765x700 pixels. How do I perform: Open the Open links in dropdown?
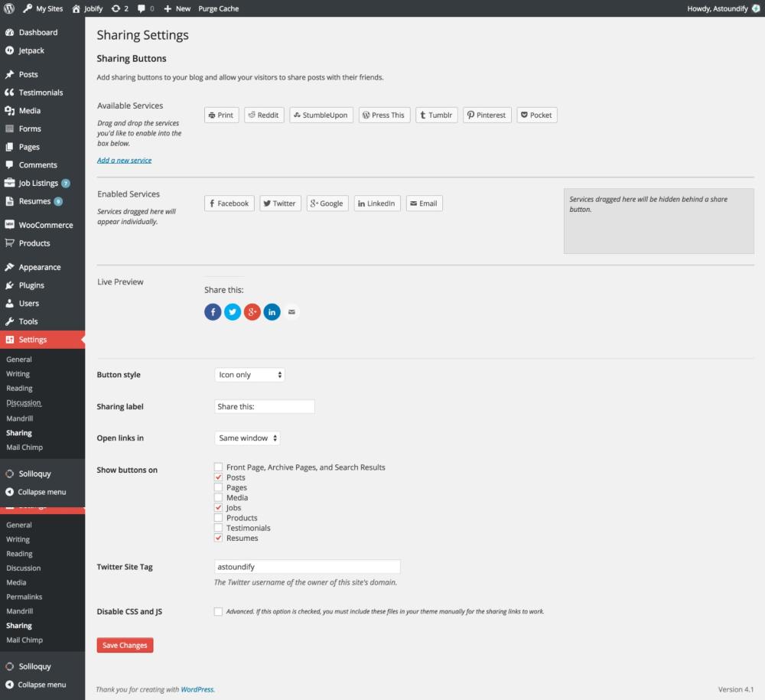[247, 438]
